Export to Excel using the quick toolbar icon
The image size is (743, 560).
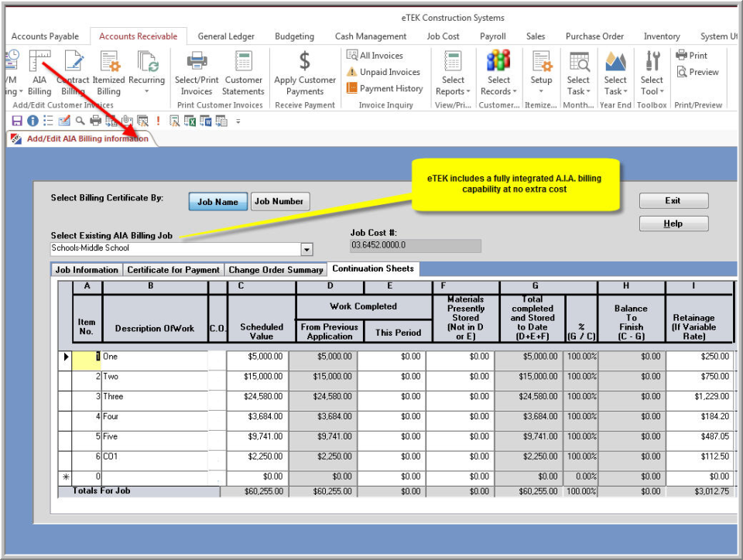(190, 121)
